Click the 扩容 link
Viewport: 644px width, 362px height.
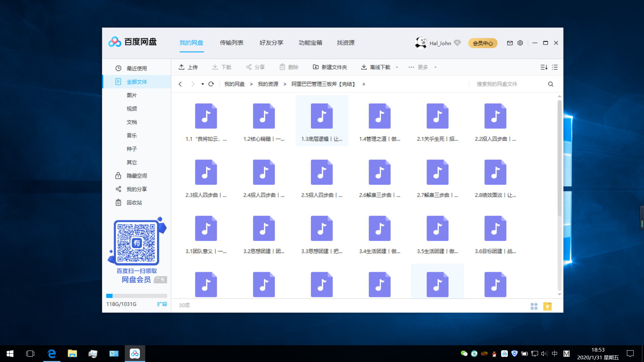tap(162, 304)
